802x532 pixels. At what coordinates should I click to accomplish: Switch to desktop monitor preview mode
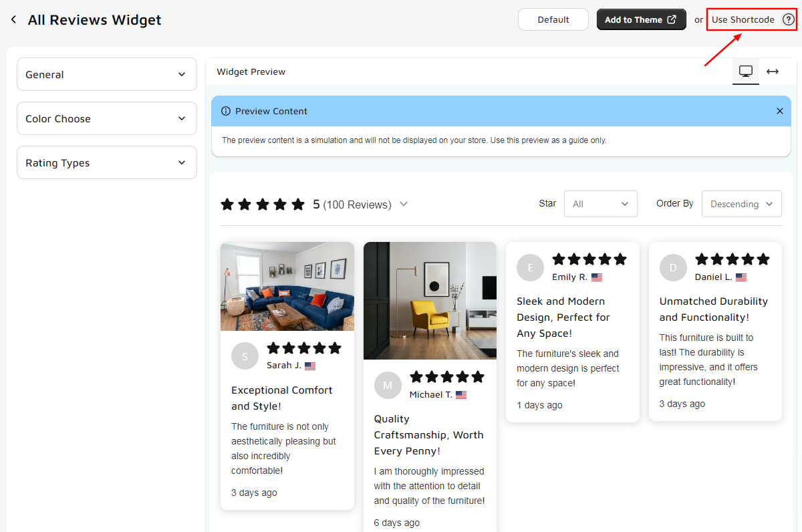pyautogui.click(x=746, y=71)
